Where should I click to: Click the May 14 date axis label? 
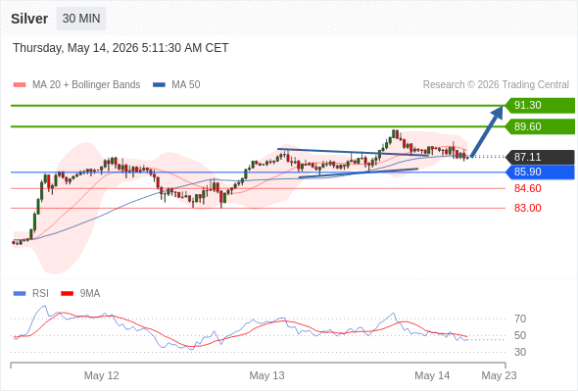click(x=432, y=375)
